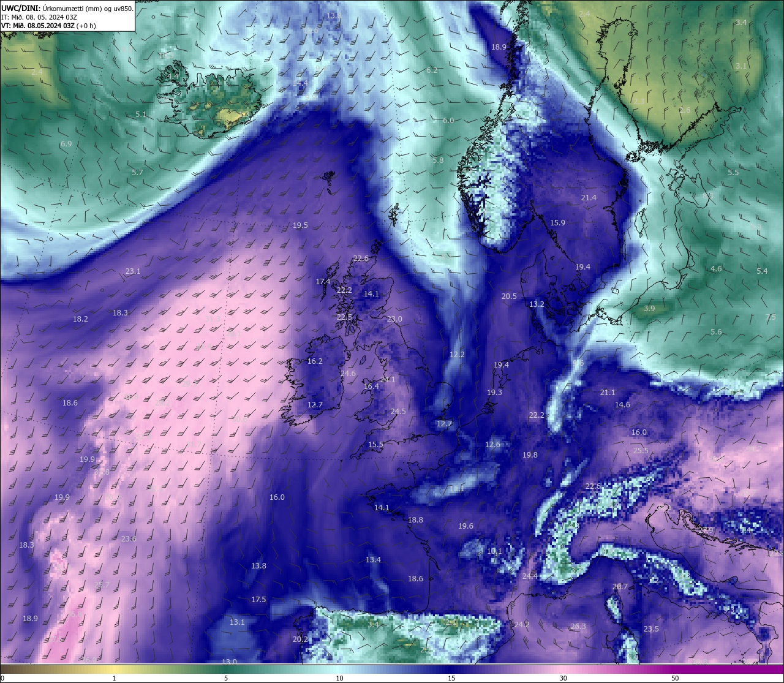Click the 25.5 value label

(x=641, y=451)
